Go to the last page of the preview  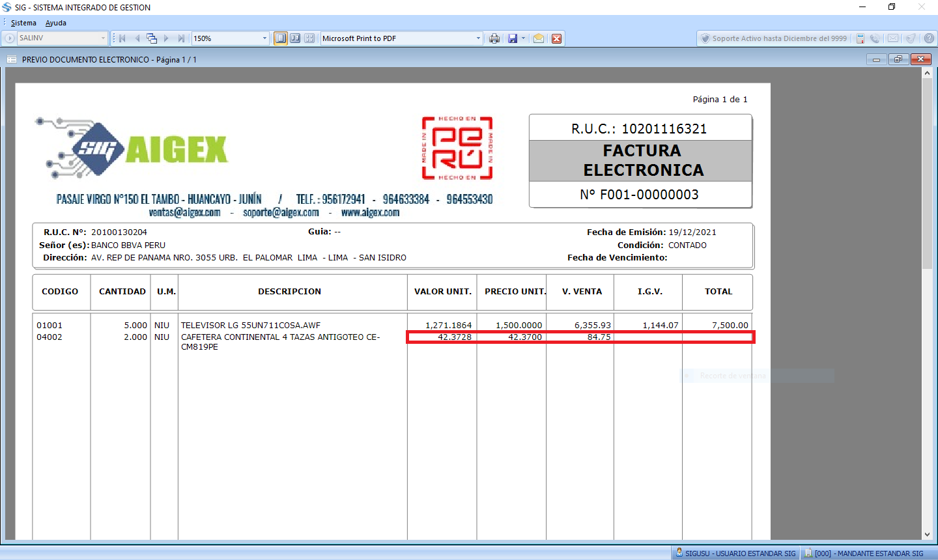point(181,38)
